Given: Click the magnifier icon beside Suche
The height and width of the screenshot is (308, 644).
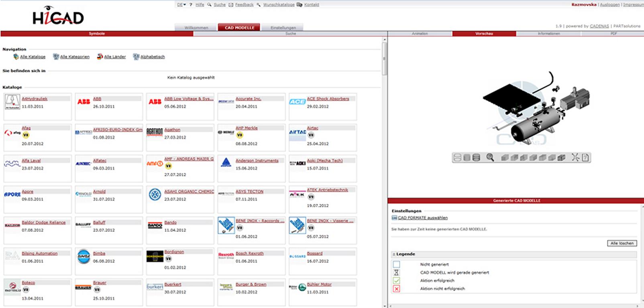Looking at the screenshot, I should tap(209, 5).
